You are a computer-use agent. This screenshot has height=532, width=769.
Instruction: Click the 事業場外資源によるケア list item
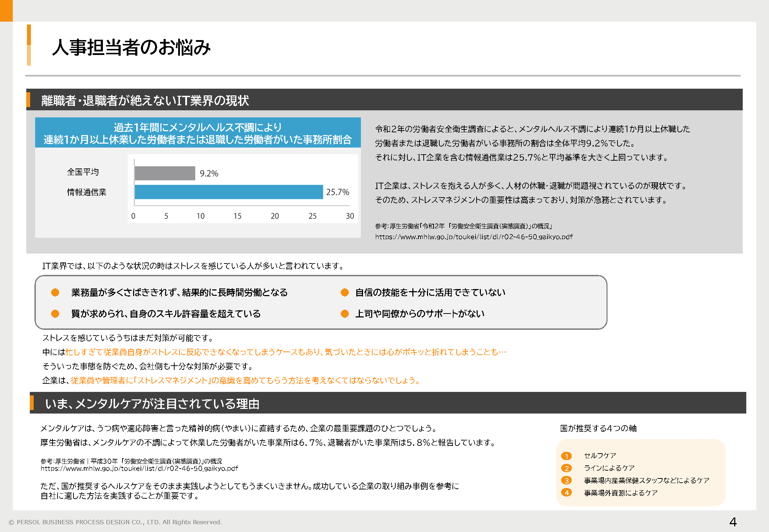pos(621,493)
